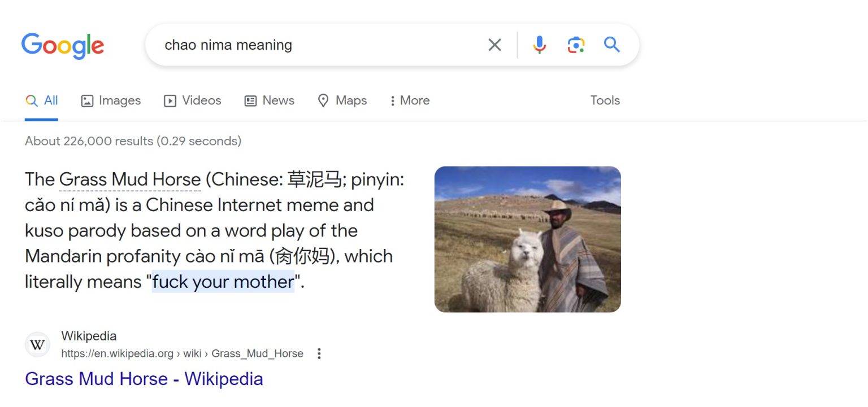Open the search Tools options
This screenshot has width=868, height=407.
click(x=605, y=100)
